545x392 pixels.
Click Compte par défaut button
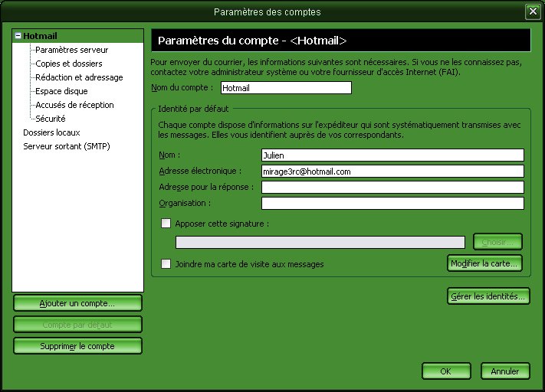tap(77, 325)
